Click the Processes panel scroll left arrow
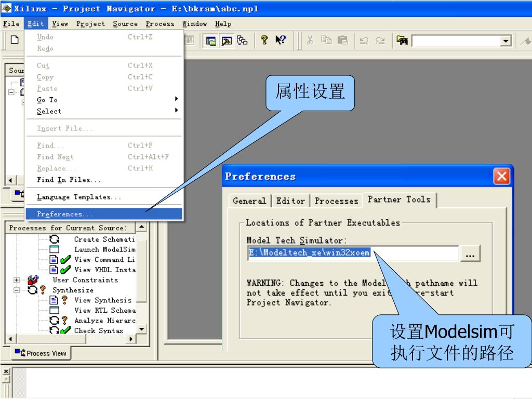Viewport: 532px width, 399px height. (x=11, y=339)
